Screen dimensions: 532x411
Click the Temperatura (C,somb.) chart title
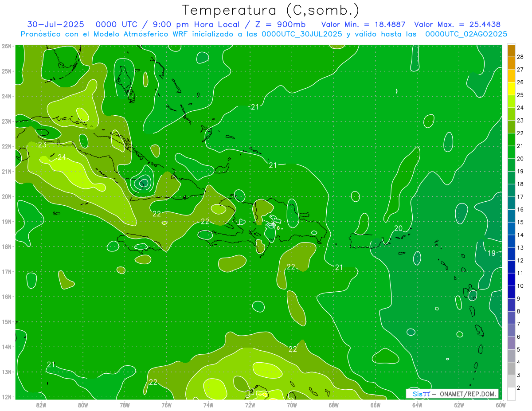click(270, 10)
